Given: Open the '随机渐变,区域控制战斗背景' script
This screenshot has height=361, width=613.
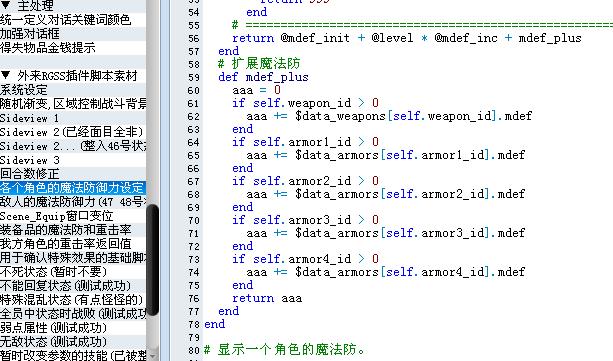Looking at the screenshot, I should pos(73,104).
